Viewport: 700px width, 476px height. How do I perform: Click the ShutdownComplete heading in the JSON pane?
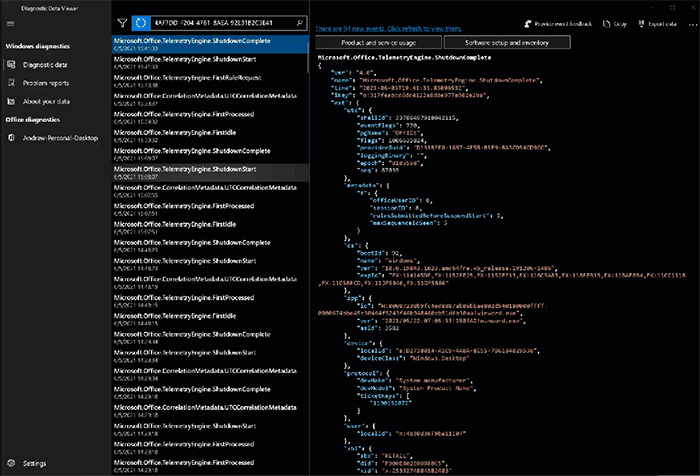404,57
